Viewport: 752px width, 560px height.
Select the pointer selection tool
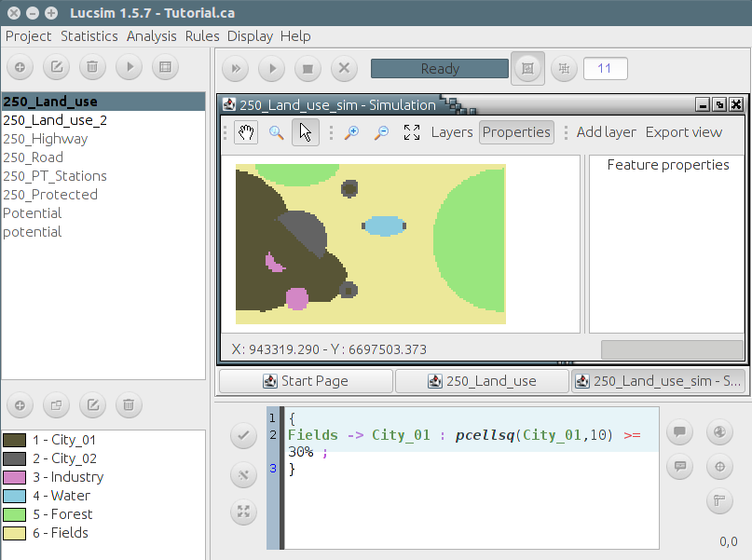pos(306,132)
